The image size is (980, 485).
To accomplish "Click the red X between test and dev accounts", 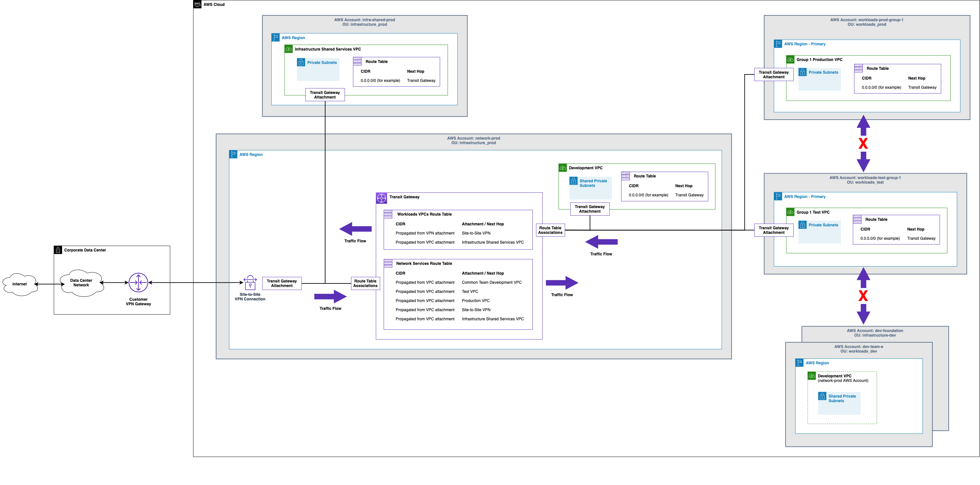I will coord(863,296).
